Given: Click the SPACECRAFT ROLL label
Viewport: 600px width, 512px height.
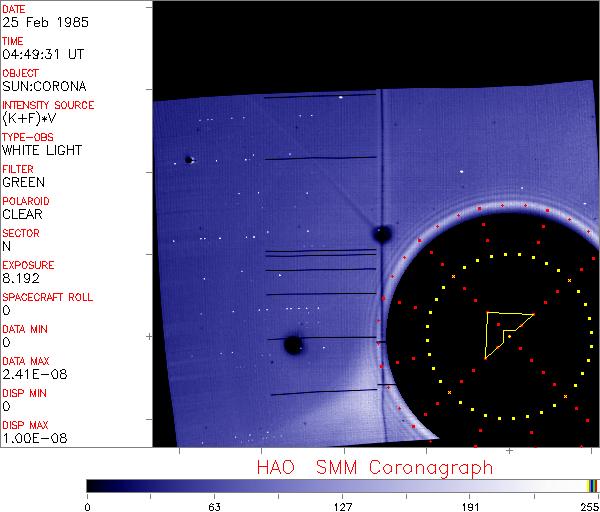Looking at the screenshot, I should point(48,297).
